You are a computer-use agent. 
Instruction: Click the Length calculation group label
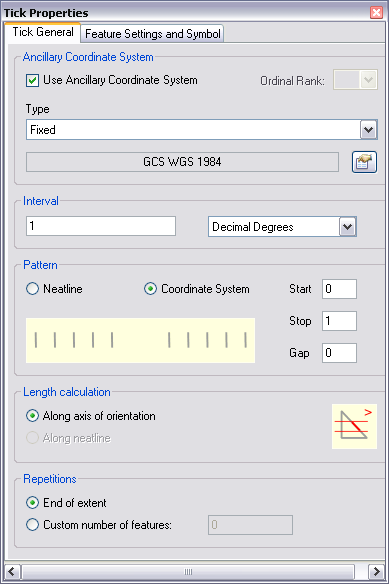(67, 392)
